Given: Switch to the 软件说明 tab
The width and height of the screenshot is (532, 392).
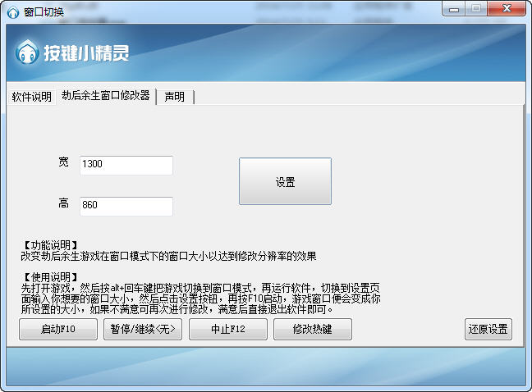Looking at the screenshot, I should tap(31, 97).
